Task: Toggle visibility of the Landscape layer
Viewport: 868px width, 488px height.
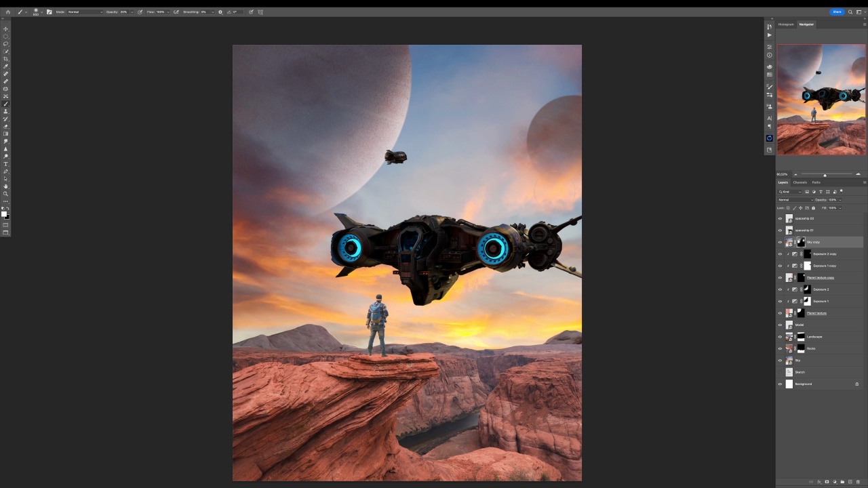Action: click(780, 337)
